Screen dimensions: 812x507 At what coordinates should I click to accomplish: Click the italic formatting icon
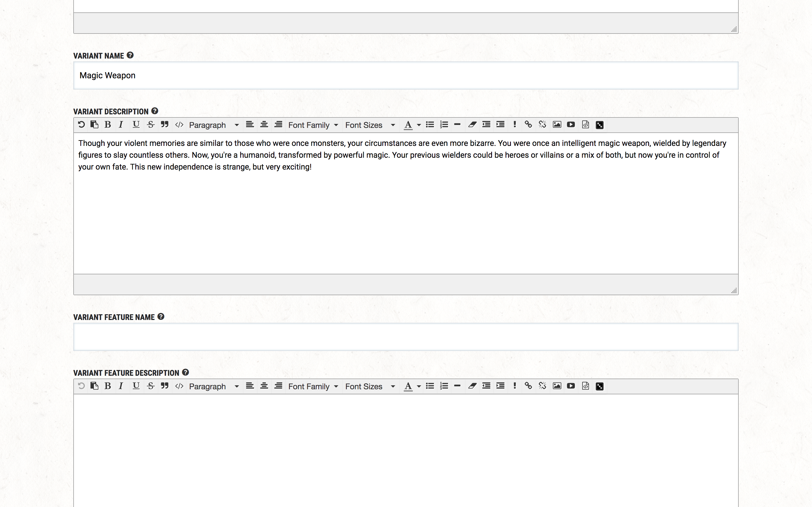coord(120,124)
